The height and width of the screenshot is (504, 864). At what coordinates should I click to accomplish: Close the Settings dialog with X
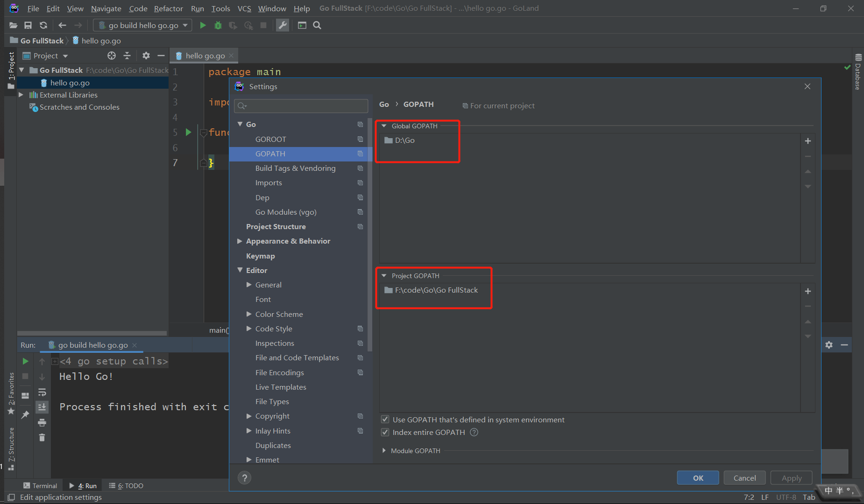click(807, 86)
